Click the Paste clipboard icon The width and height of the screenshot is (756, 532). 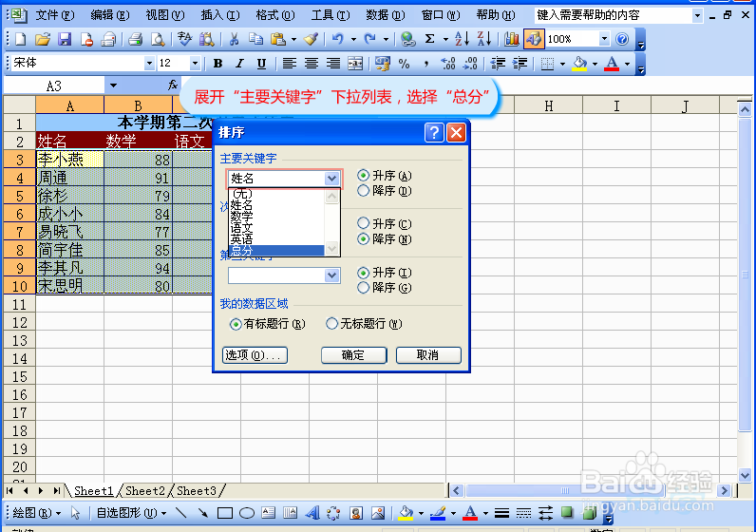coord(278,39)
